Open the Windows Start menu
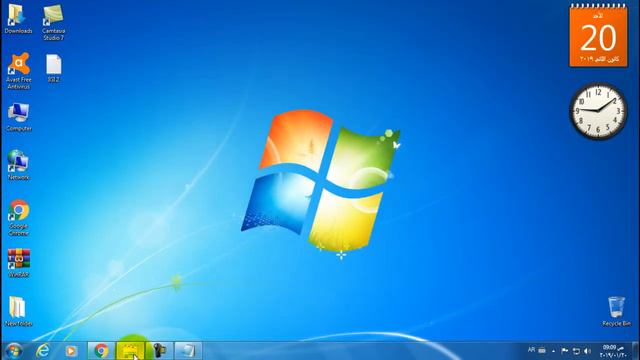Image resolution: width=640 pixels, height=360 pixels. 13,351
